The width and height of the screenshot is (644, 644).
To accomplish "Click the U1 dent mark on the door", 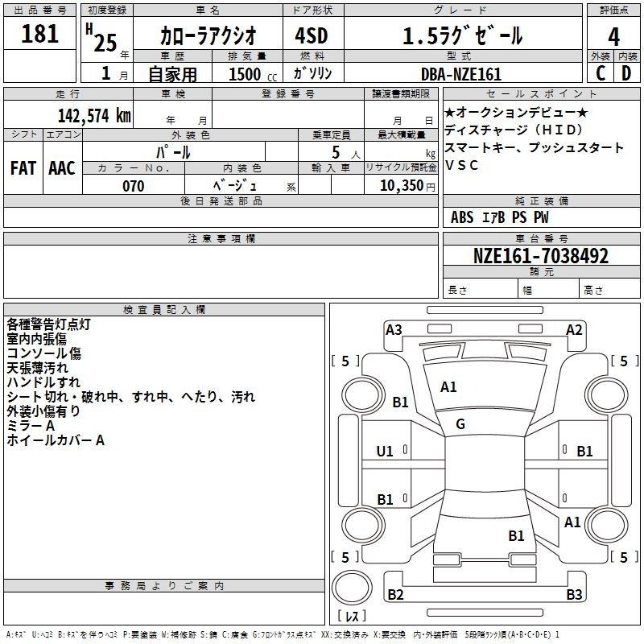I will pyautogui.click(x=385, y=452).
